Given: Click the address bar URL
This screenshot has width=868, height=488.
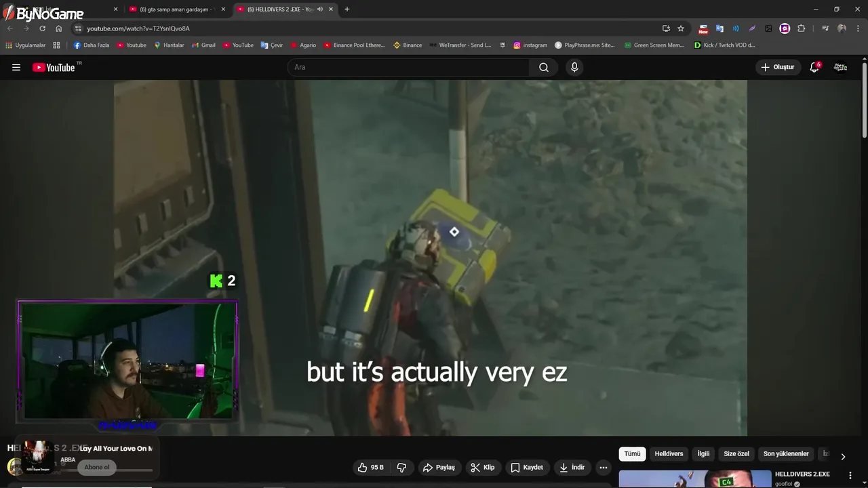Looking at the screenshot, I should point(138,28).
